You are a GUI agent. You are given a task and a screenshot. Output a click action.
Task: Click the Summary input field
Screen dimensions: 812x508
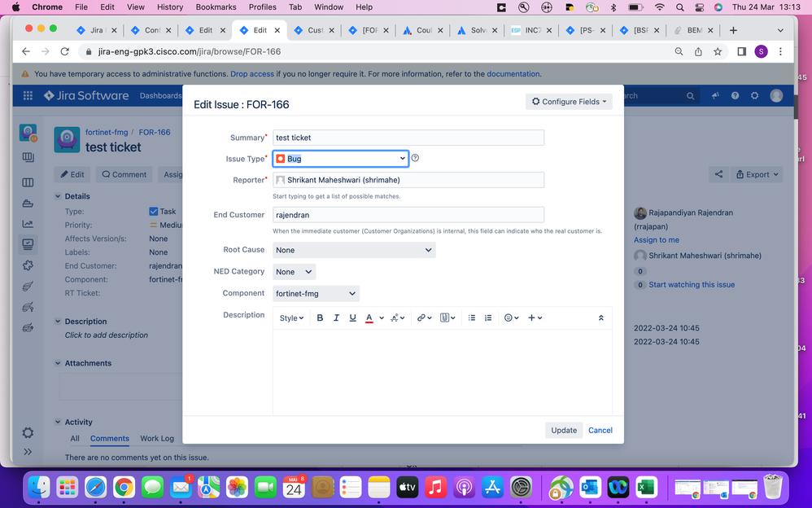click(x=408, y=138)
